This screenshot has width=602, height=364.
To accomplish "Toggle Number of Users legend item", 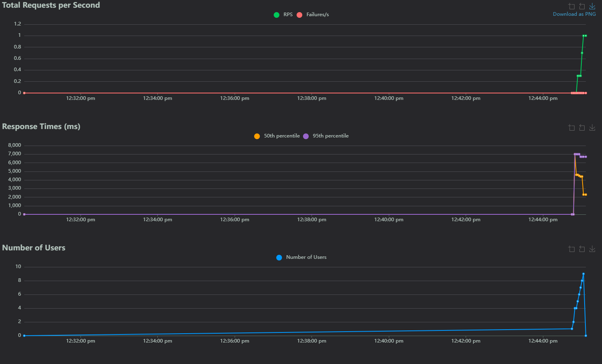I will pos(301,257).
